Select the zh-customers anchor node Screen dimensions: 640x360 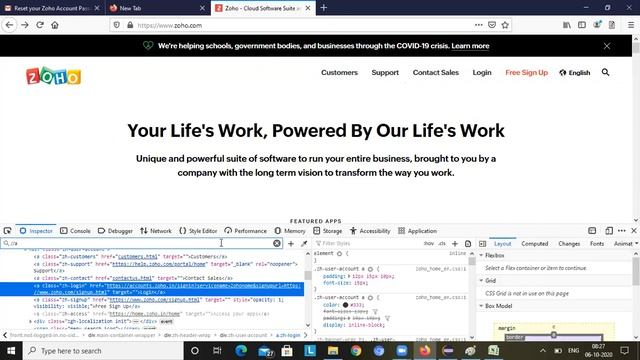[x=131, y=257]
